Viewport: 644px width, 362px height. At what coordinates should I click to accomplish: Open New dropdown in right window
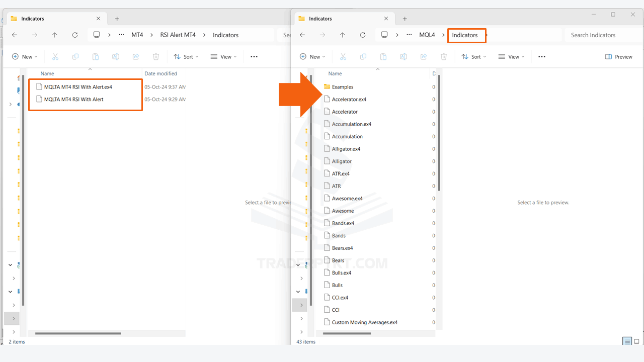click(x=312, y=57)
